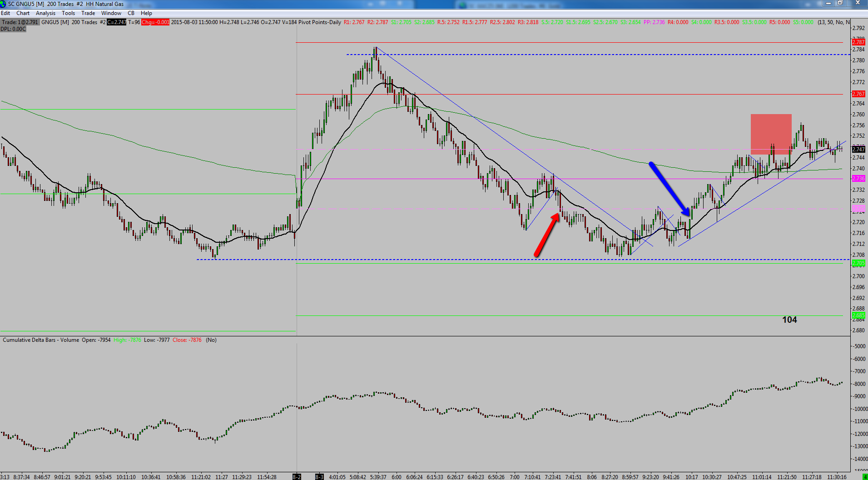Click the green 2.705 price axis label

pos(858,263)
